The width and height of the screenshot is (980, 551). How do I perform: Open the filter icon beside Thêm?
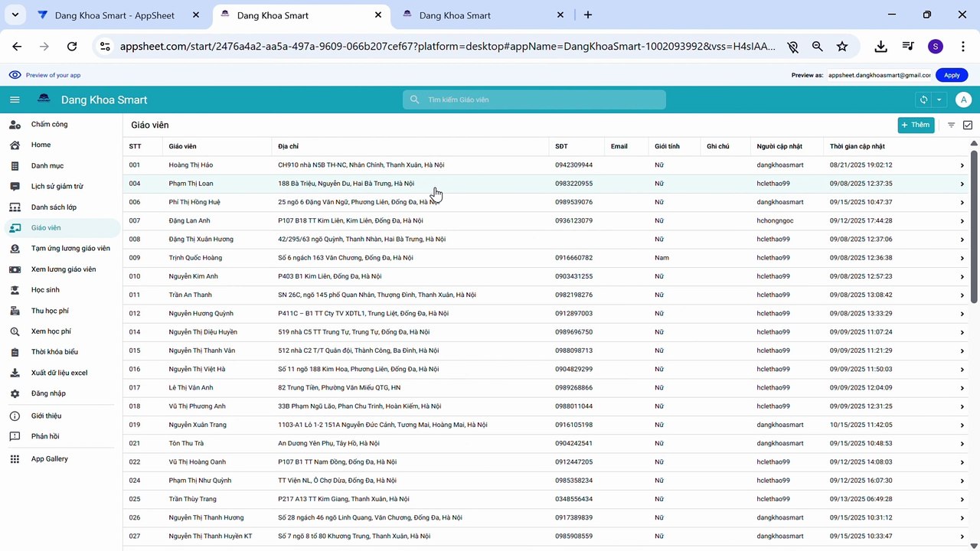(x=952, y=125)
